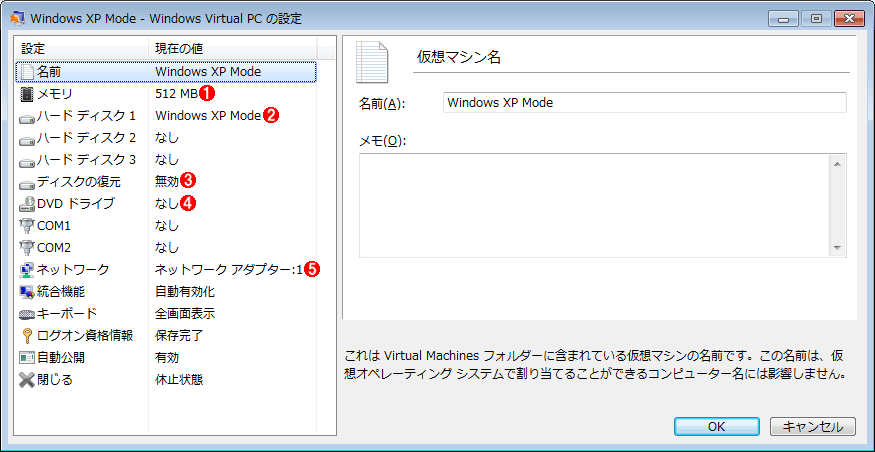Click the DVD ドライブ disc icon
Viewport: 875px width, 452px height.
tap(27, 204)
